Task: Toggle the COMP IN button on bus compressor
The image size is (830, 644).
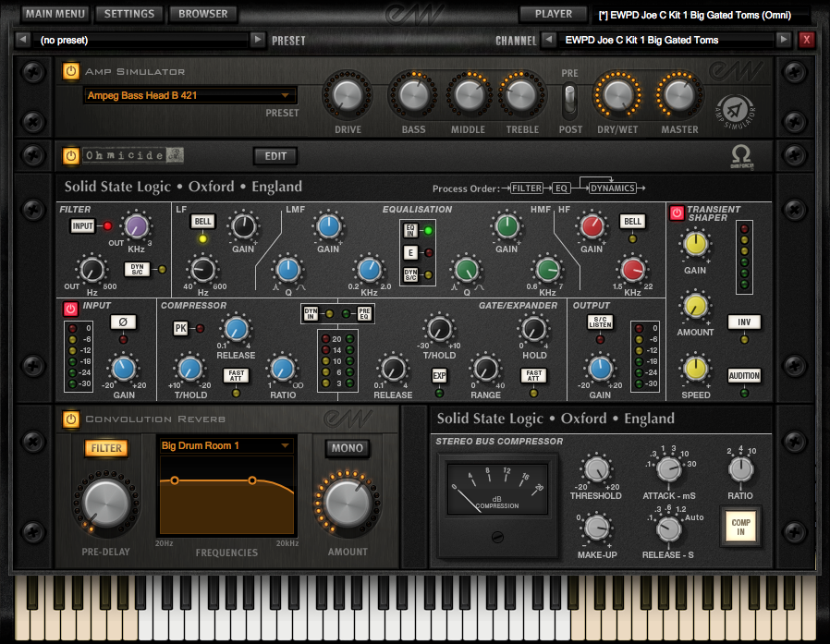Action: click(741, 526)
